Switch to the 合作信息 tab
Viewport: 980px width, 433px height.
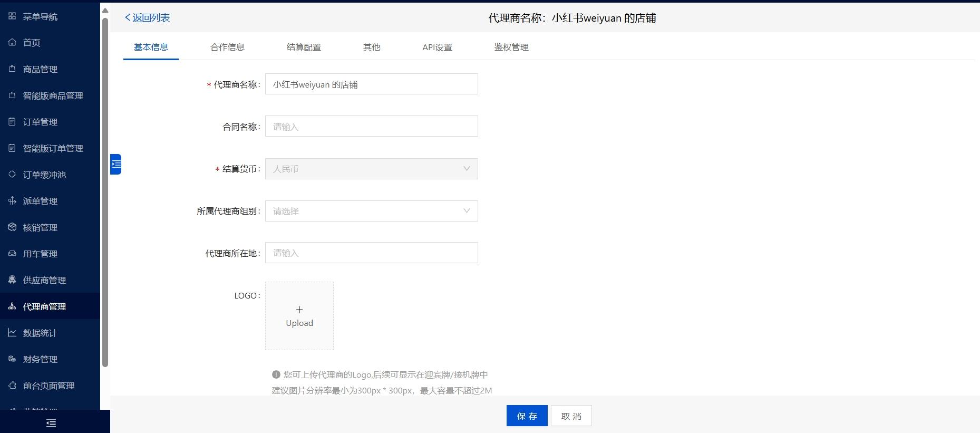(227, 47)
